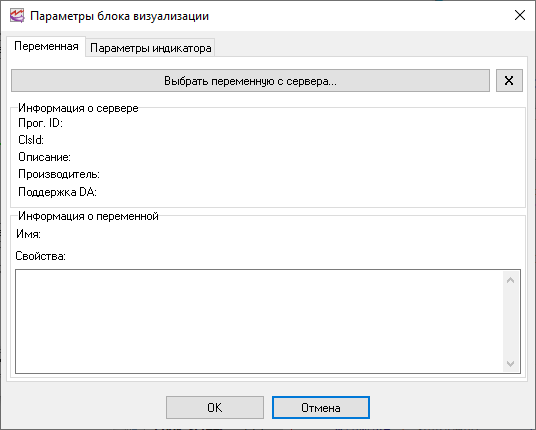The width and height of the screenshot is (536, 430).
Task: Click the scroll up arrow in the Свойства box
Action: [510, 280]
